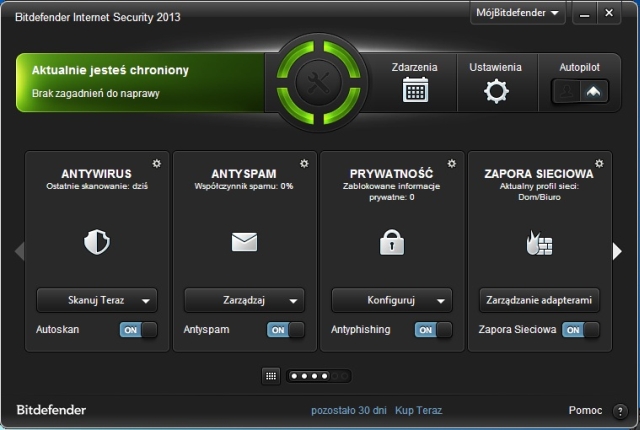
Task: Click the Zarządzanie adapterami button
Action: click(540, 300)
